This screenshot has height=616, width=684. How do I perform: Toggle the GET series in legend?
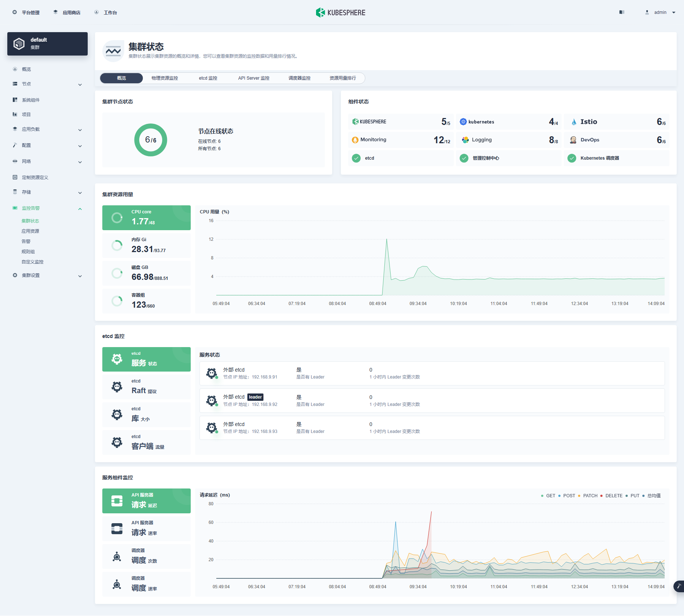coord(548,496)
